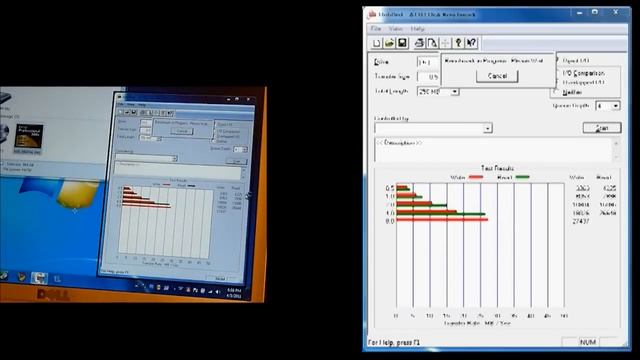Expand the Queue Depth dropdown
Screen dimensions: 640x360
click(x=616, y=106)
